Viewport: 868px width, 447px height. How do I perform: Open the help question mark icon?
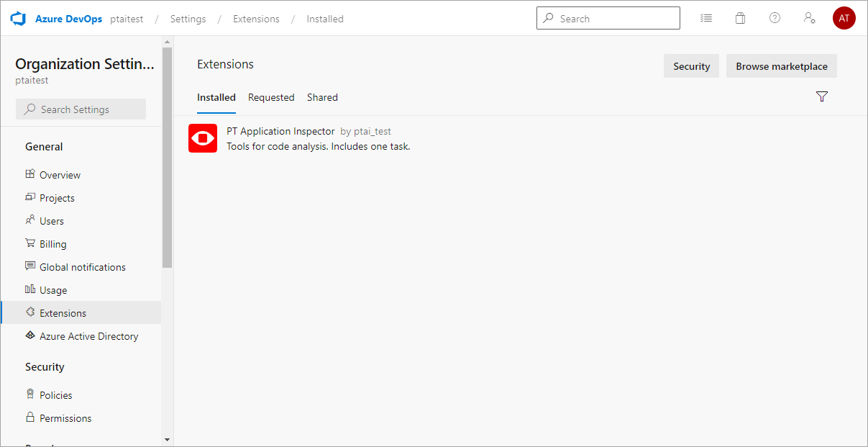coord(775,18)
